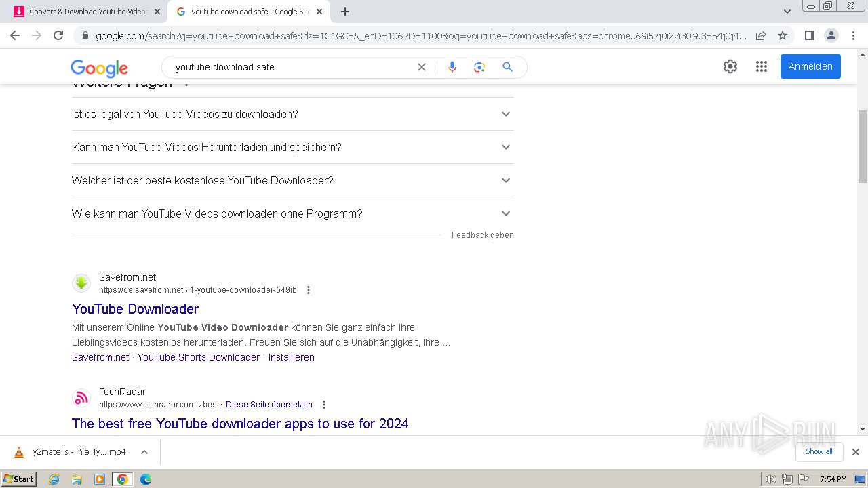This screenshot has width=868, height=488.
Task: View site information lock icon
Action: (x=85, y=35)
